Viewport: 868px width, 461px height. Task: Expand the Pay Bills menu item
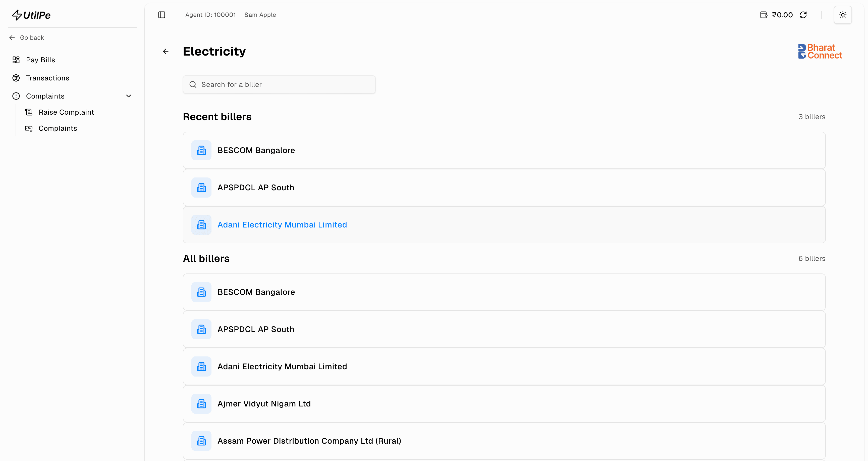(40, 60)
